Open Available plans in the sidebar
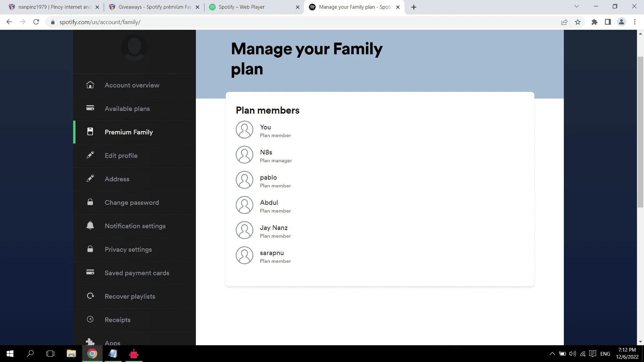Image resolution: width=644 pixels, height=362 pixels. tap(135, 109)
